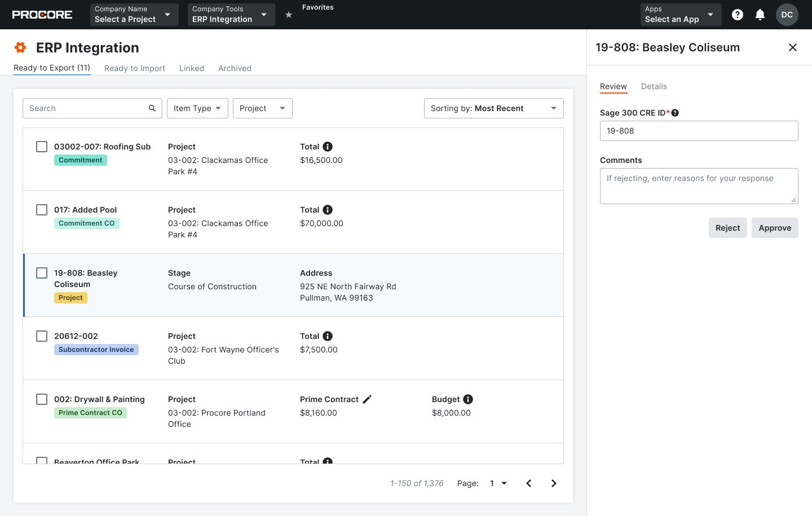Click the $8,000.00 Budget value
Screen dimensions: 812x516
pyautogui.click(x=451, y=413)
